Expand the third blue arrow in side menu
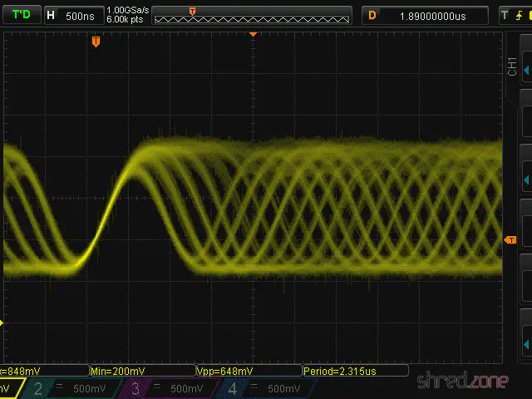The height and width of the screenshot is (399, 532). tap(525, 180)
